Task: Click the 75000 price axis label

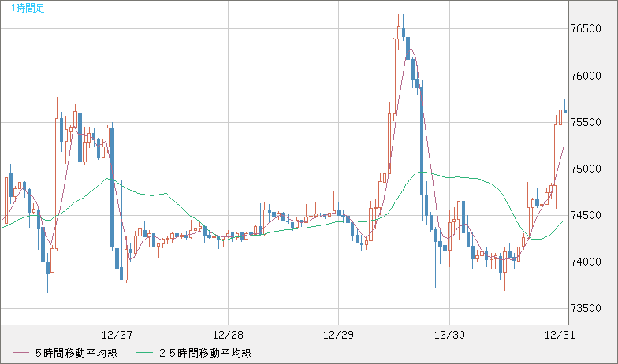Action: (586, 169)
